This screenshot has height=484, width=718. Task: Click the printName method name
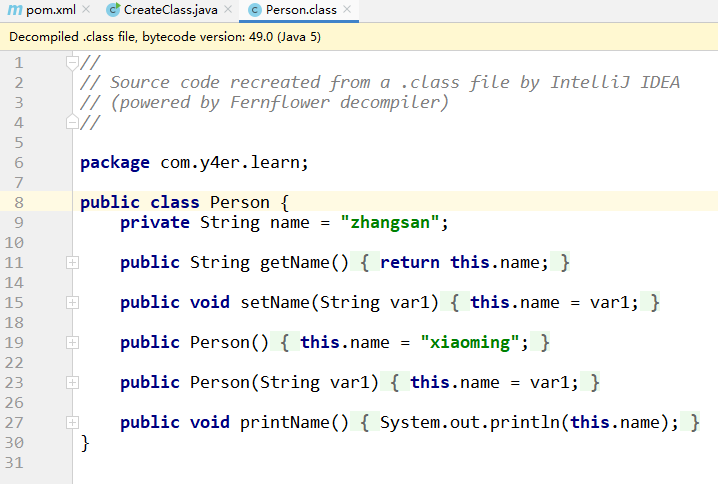[285, 422]
